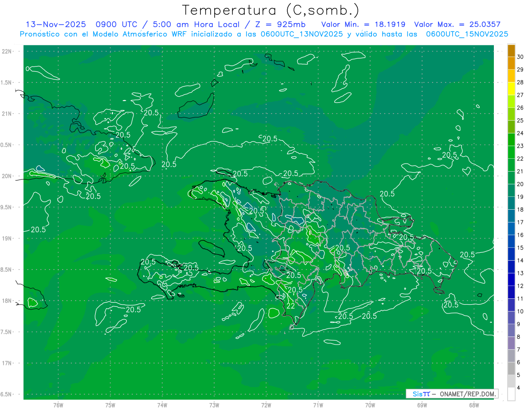The image size is (532, 411).
Task: Click the lime swatch between 26 and 27
Action: 511,102
